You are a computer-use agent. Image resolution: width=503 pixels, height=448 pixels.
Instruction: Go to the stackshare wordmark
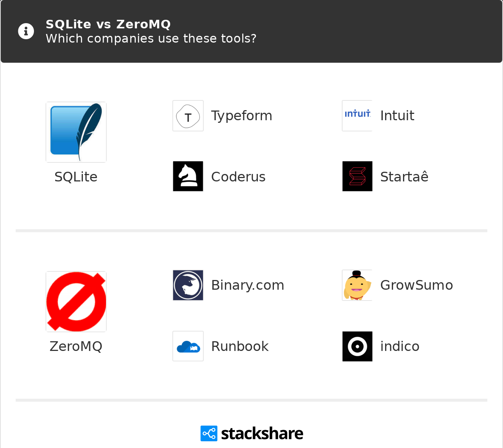(x=262, y=433)
